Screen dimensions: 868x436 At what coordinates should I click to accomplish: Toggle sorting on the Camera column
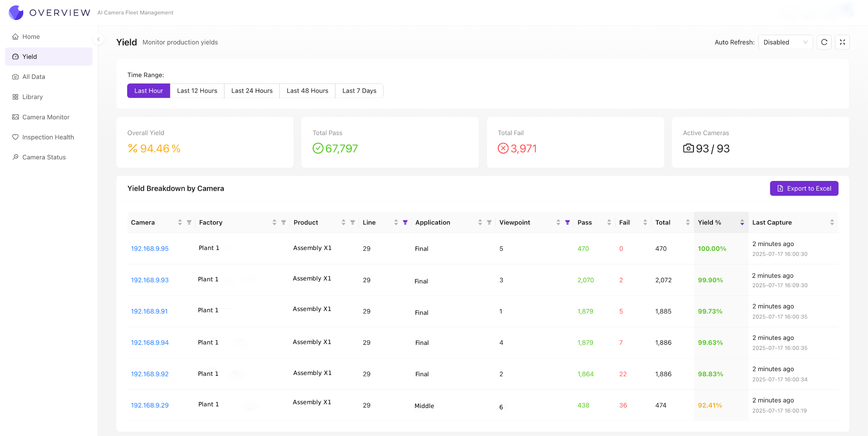point(180,222)
